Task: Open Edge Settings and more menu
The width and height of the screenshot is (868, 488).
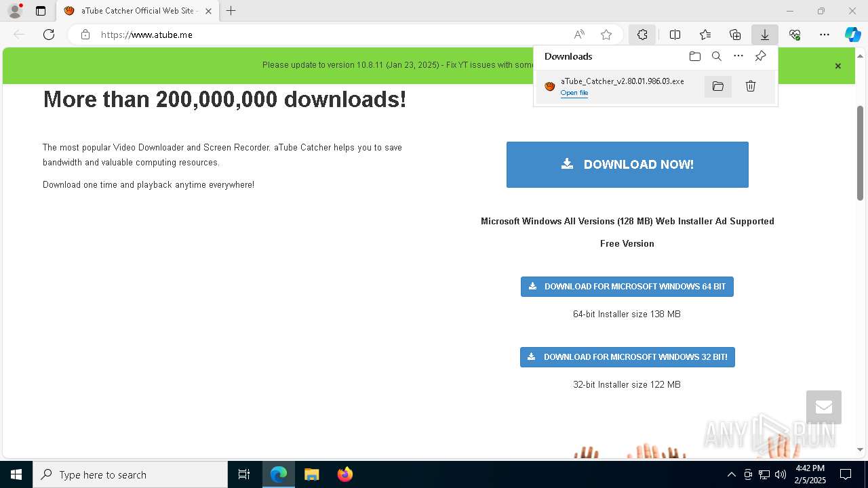Action: (x=825, y=35)
